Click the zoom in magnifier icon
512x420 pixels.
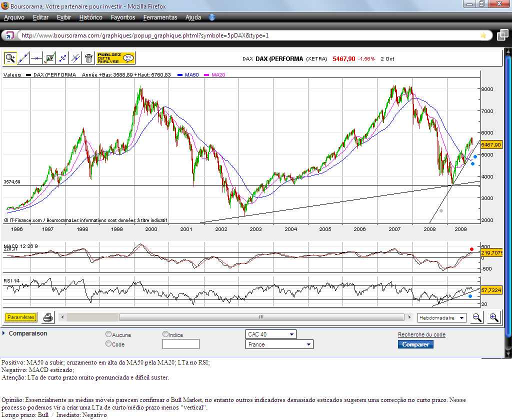tap(493, 317)
